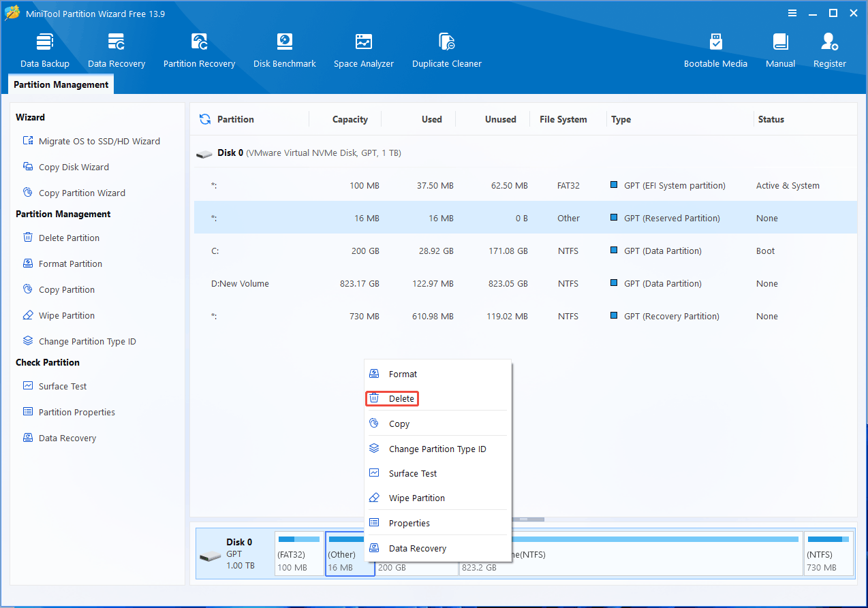Choose Copy in context menu
Image resolution: width=868 pixels, height=608 pixels.
437,423
